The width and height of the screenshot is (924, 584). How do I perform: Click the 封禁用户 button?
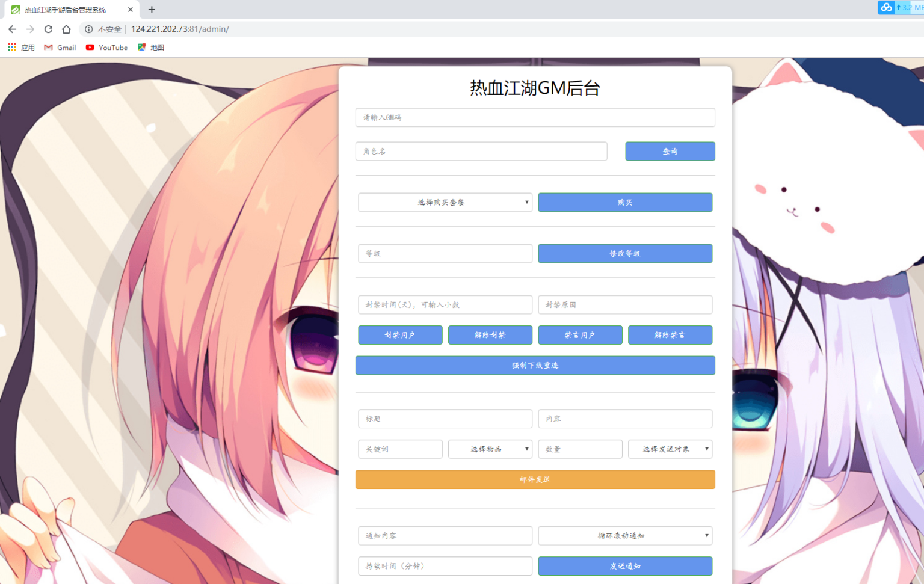click(x=400, y=335)
